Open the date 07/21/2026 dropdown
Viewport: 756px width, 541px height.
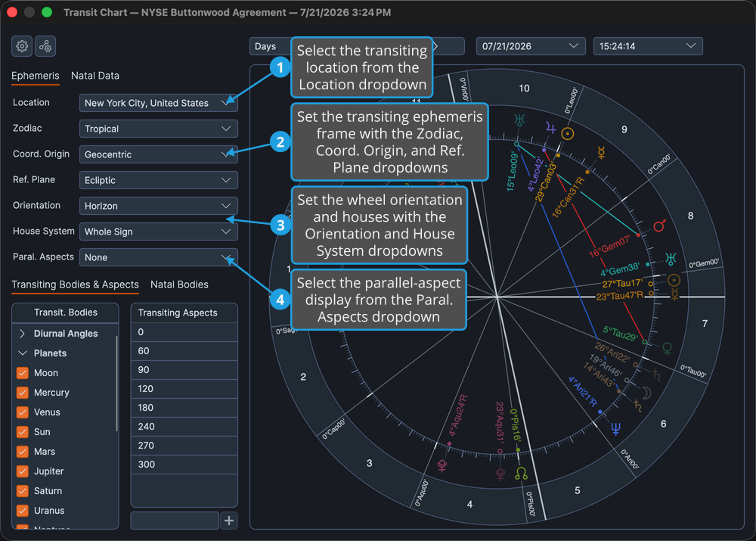(531, 46)
